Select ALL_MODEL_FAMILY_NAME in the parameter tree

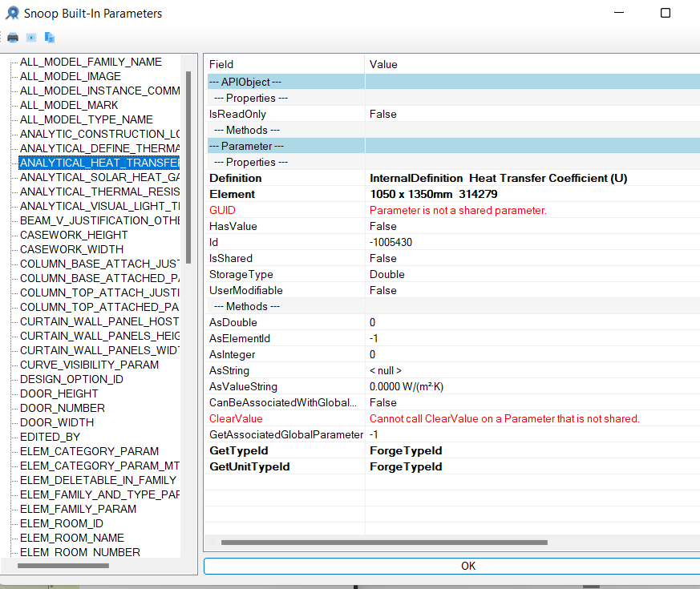pyautogui.click(x=91, y=62)
